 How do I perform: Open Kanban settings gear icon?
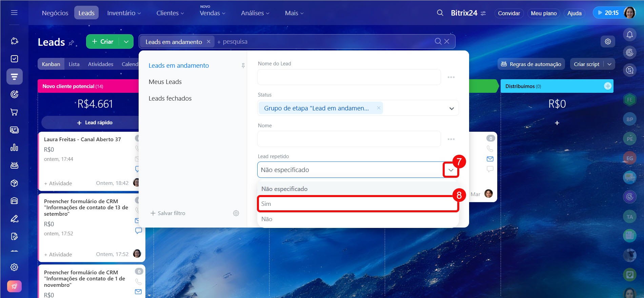[x=608, y=41]
